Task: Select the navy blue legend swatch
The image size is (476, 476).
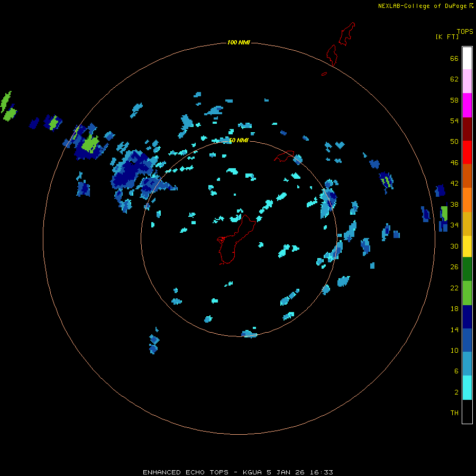Action: tap(467, 317)
